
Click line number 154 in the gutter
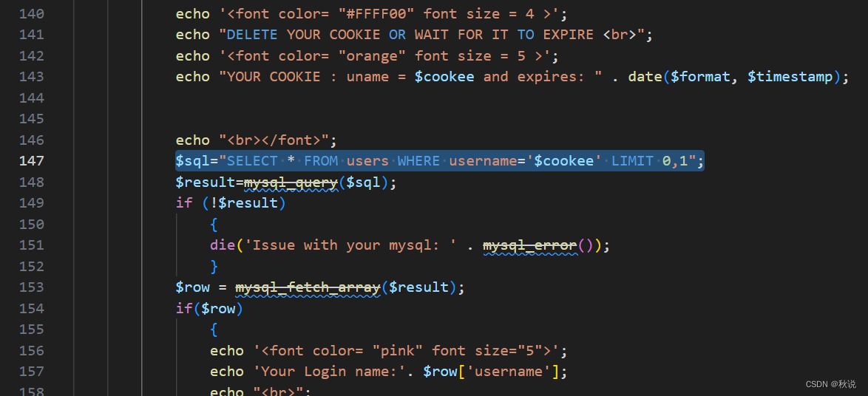(x=32, y=308)
